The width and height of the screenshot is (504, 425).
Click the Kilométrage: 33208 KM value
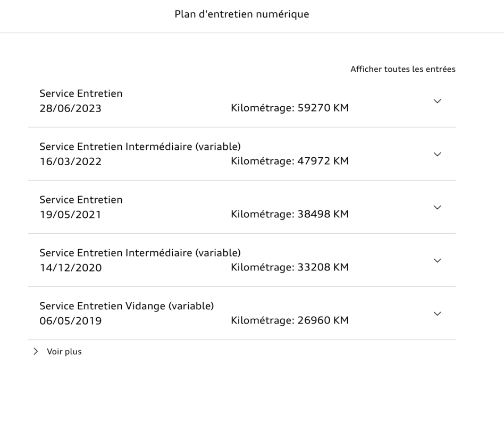pyautogui.click(x=290, y=267)
